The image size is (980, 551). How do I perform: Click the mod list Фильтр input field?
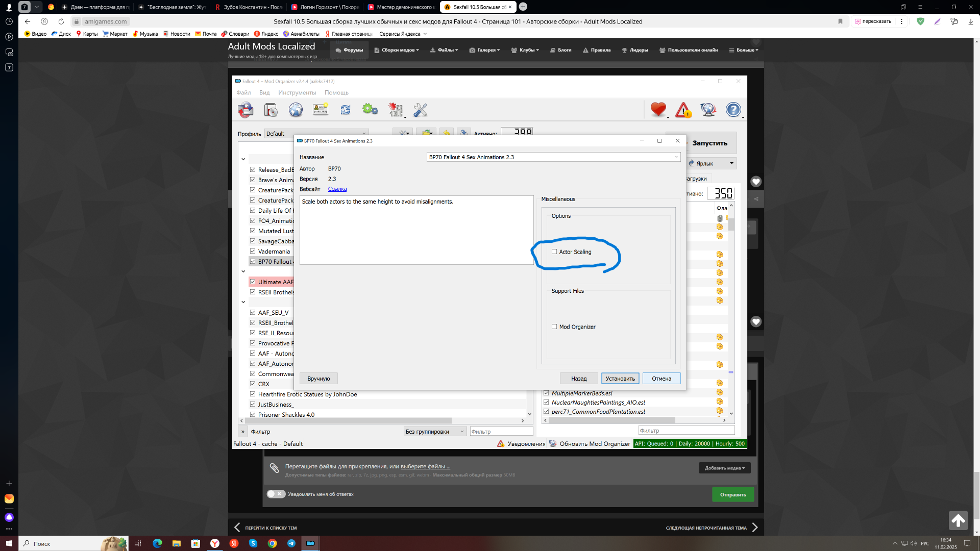[501, 432]
